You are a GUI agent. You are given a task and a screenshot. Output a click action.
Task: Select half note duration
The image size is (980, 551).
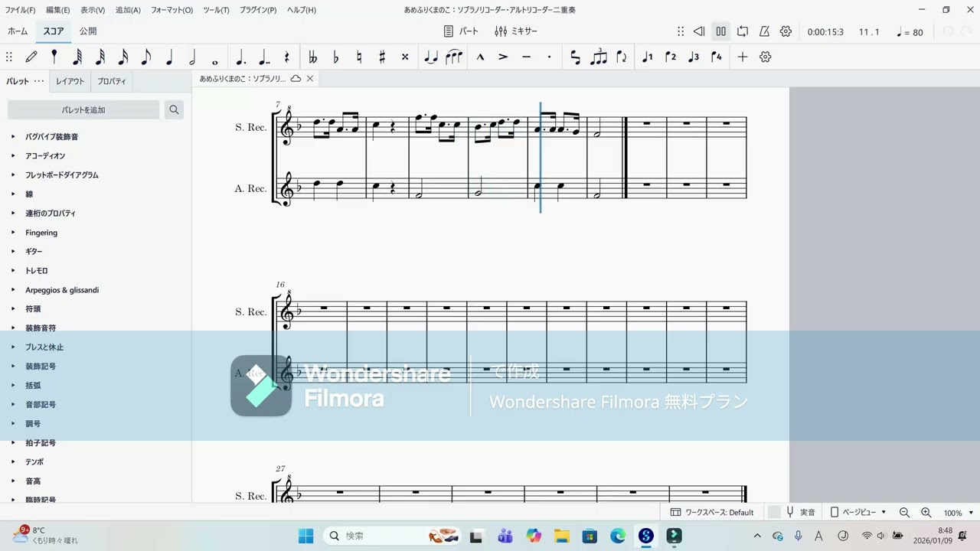point(192,57)
